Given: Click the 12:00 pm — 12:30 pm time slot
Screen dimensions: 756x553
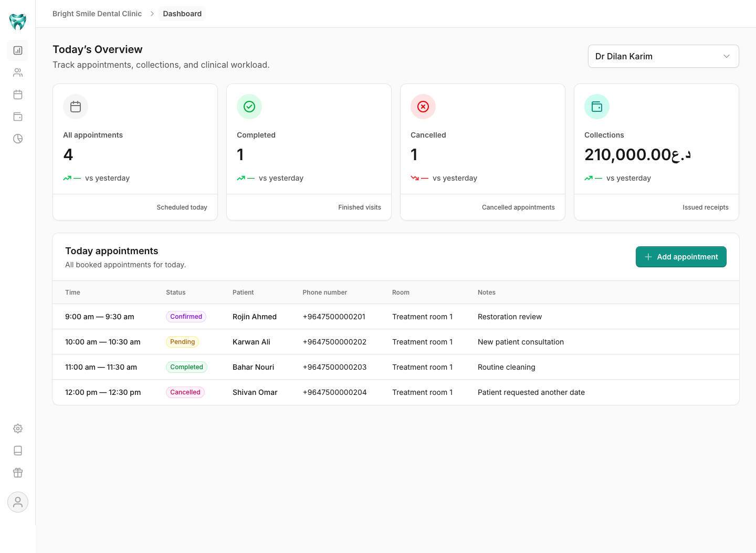Looking at the screenshot, I should click(x=103, y=392).
